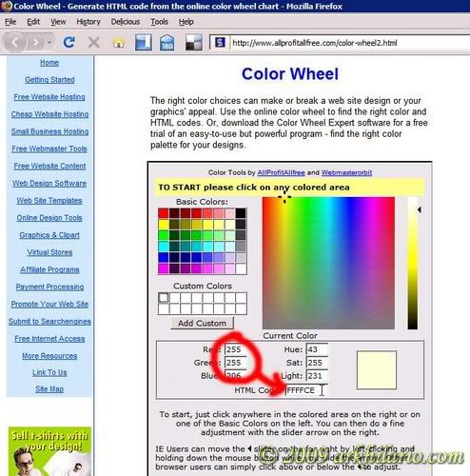
Task: Click the Delicious bookmarks toolbar icon
Action: pos(144,42)
